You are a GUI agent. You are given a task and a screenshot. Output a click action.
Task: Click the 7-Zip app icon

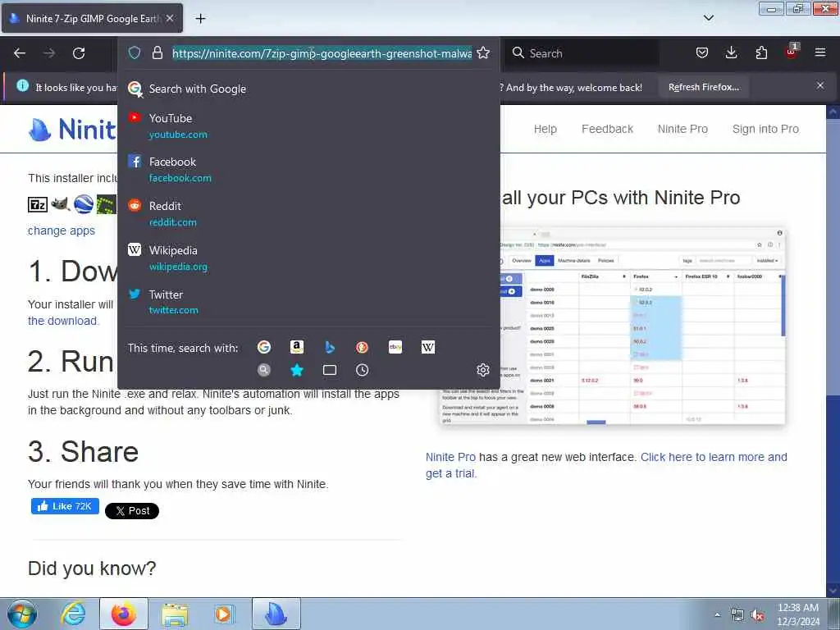[38, 204]
